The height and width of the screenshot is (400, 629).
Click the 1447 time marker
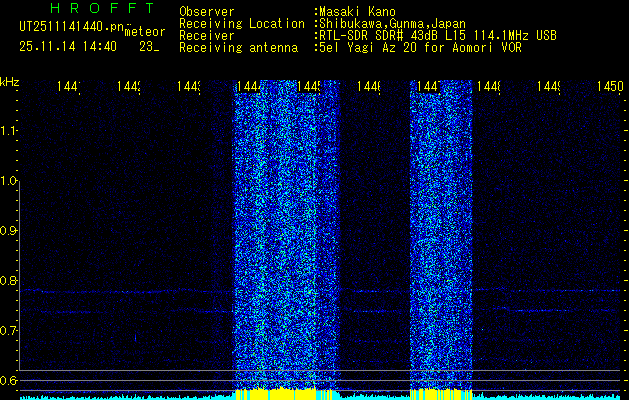point(429,86)
